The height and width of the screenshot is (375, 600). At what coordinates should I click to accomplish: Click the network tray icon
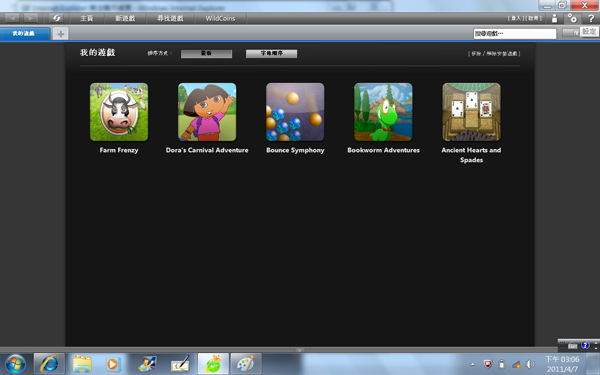coord(516,364)
